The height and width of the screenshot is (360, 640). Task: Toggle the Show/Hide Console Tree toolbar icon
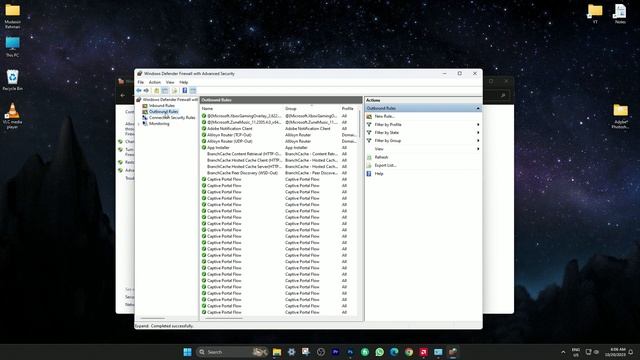[165, 91]
